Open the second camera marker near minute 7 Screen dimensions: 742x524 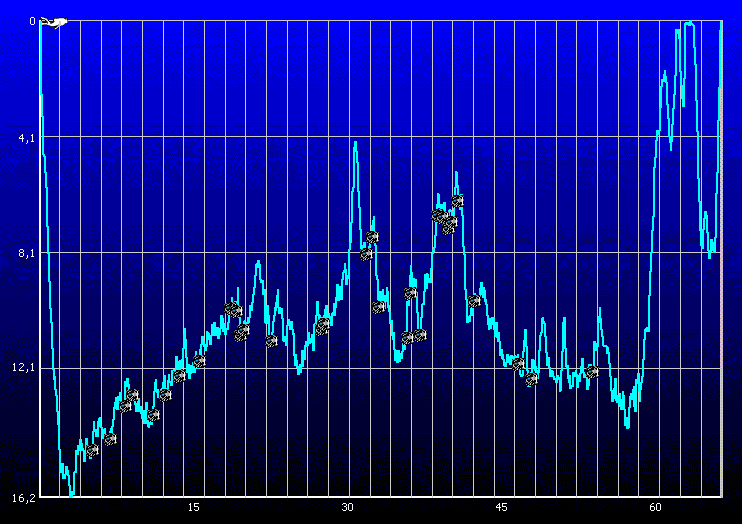point(110,439)
